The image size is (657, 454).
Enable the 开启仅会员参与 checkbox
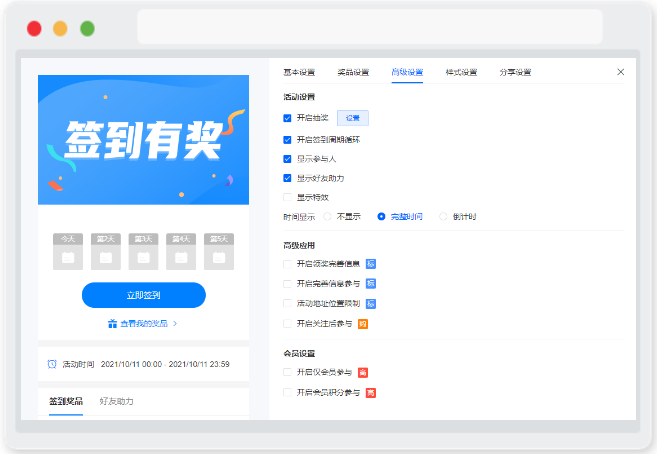(287, 372)
